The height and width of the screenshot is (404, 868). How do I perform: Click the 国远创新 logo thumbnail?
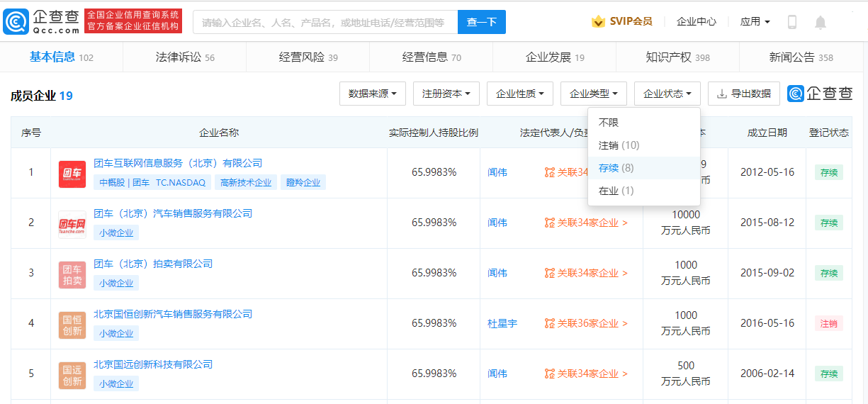point(72,376)
